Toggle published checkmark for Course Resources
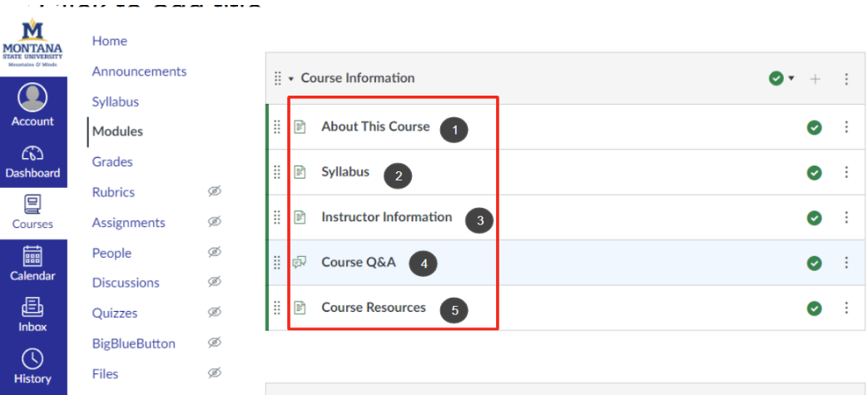Screen dimensions: 868x395 pyautogui.click(x=814, y=309)
